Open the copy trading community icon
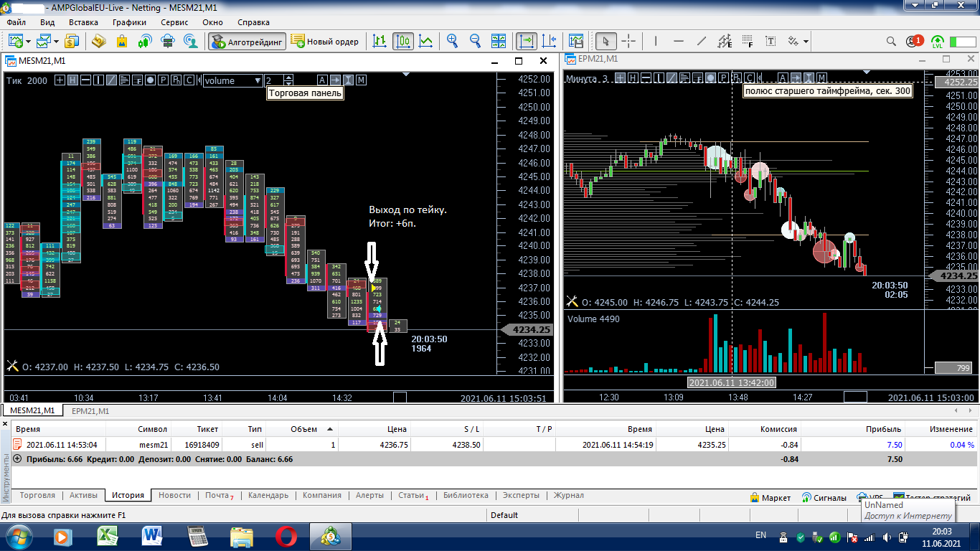 (191, 41)
